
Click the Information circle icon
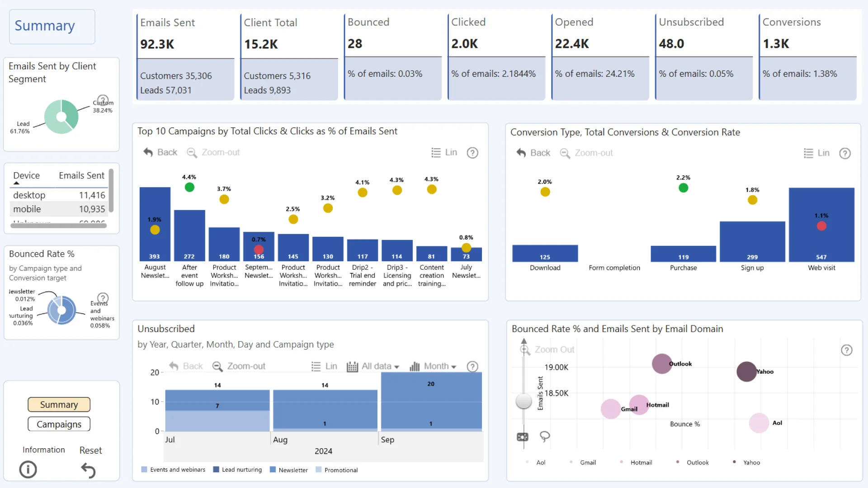click(28, 469)
